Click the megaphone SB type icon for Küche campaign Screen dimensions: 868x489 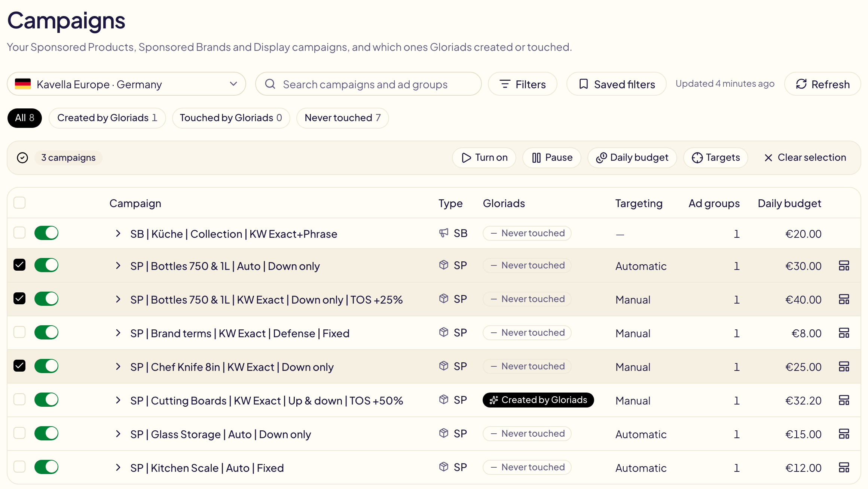[x=444, y=233]
